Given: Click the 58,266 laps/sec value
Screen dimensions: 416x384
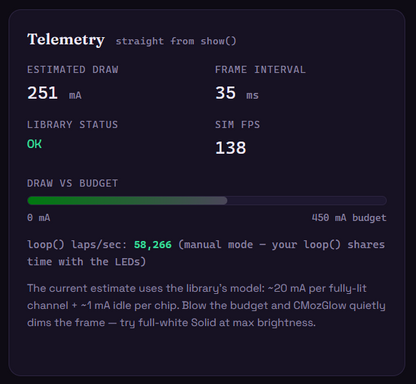Looking at the screenshot, I should tap(153, 245).
